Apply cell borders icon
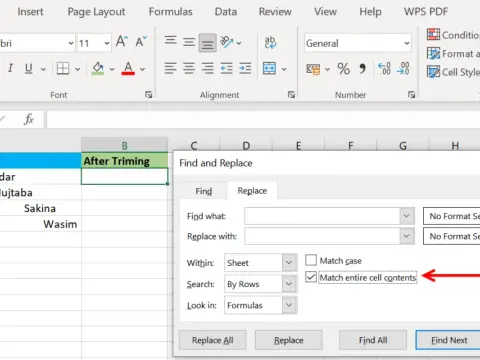The height and width of the screenshot is (360, 480). pos(63,69)
